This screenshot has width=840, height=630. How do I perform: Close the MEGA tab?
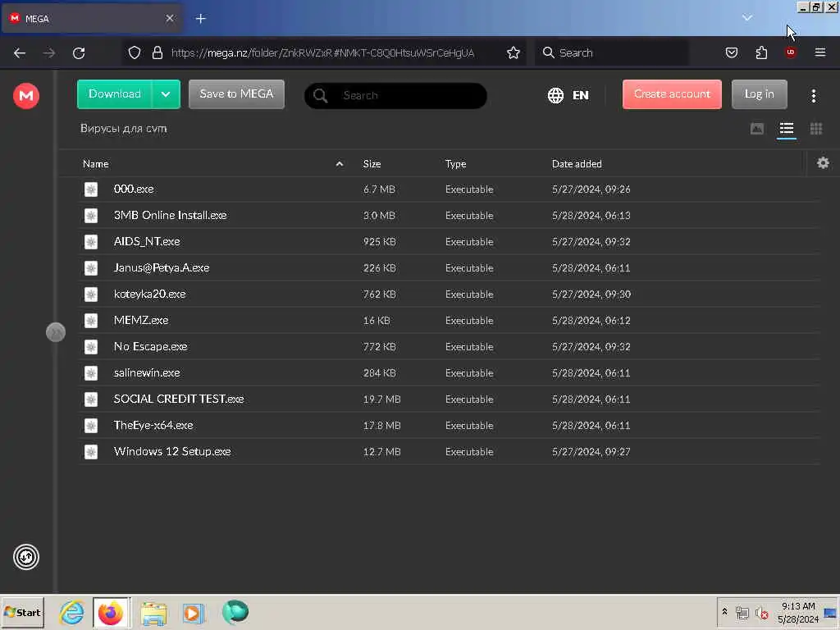tap(170, 19)
